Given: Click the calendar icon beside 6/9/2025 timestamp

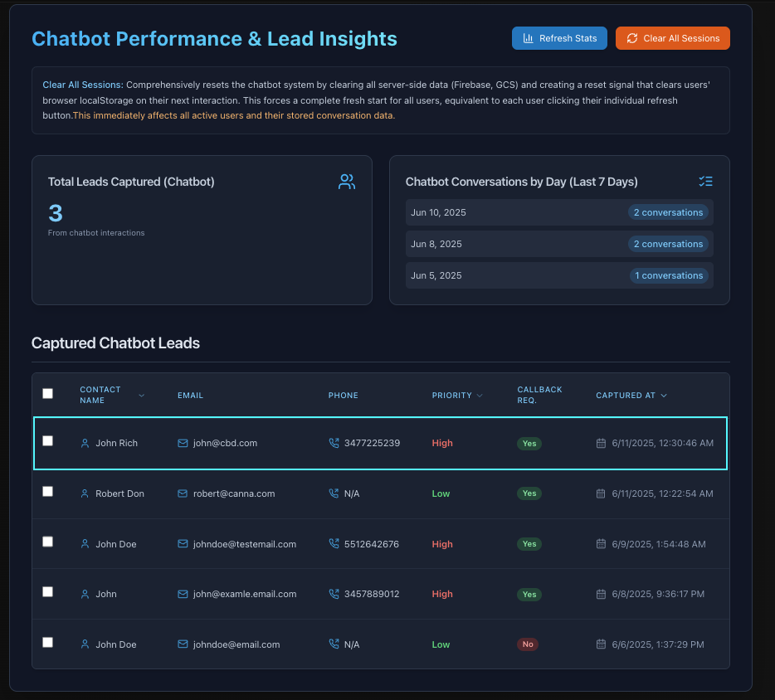Looking at the screenshot, I should (x=602, y=544).
